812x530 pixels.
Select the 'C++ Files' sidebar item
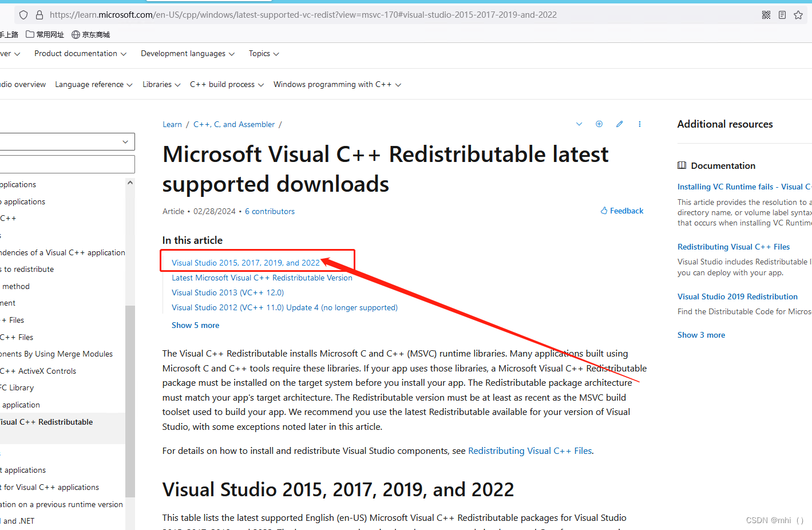click(17, 337)
